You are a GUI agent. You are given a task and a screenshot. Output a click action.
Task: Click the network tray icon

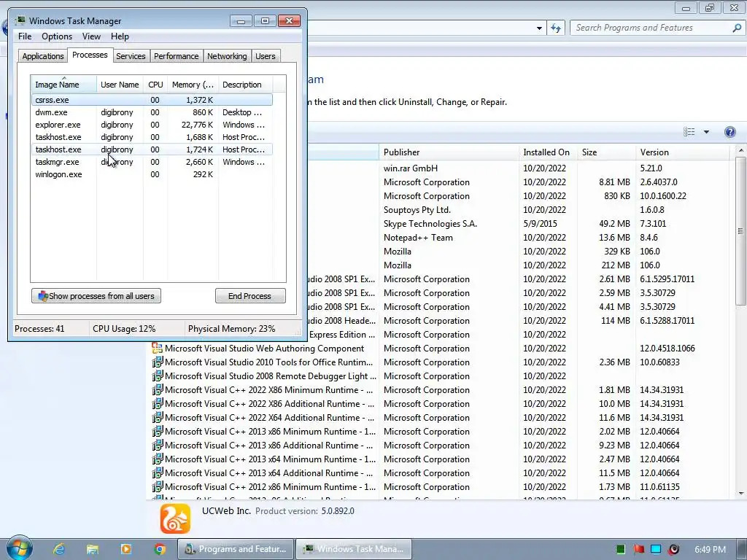(656, 549)
